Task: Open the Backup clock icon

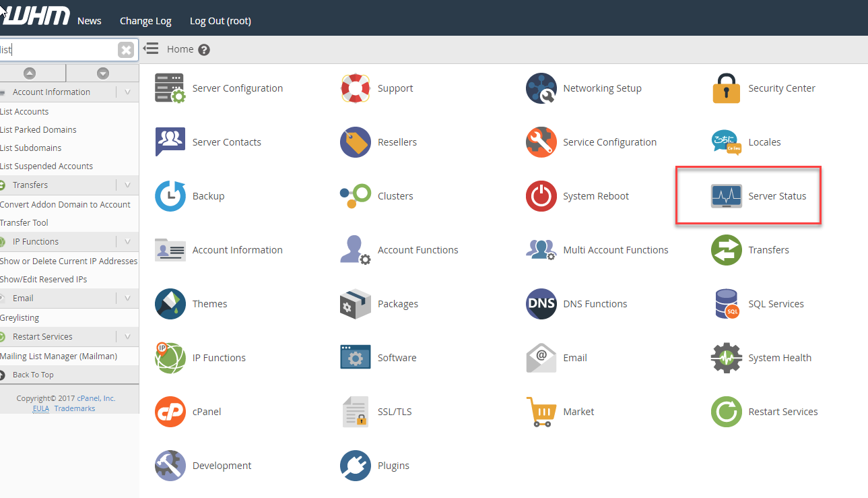Action: click(170, 196)
